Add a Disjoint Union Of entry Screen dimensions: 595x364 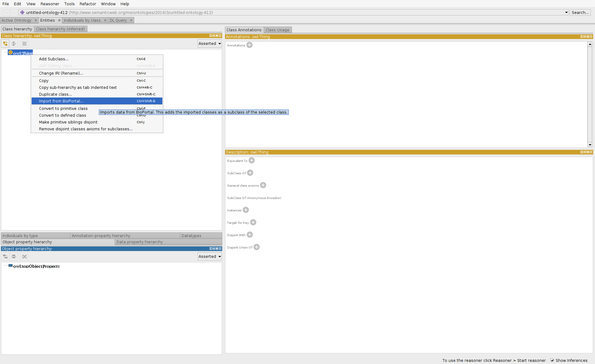pos(257,247)
